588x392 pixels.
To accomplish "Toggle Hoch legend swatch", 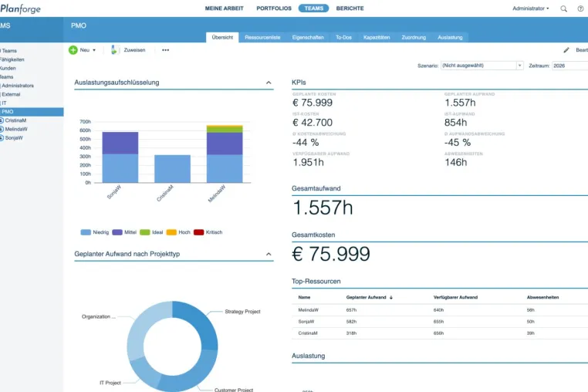I will (171, 232).
